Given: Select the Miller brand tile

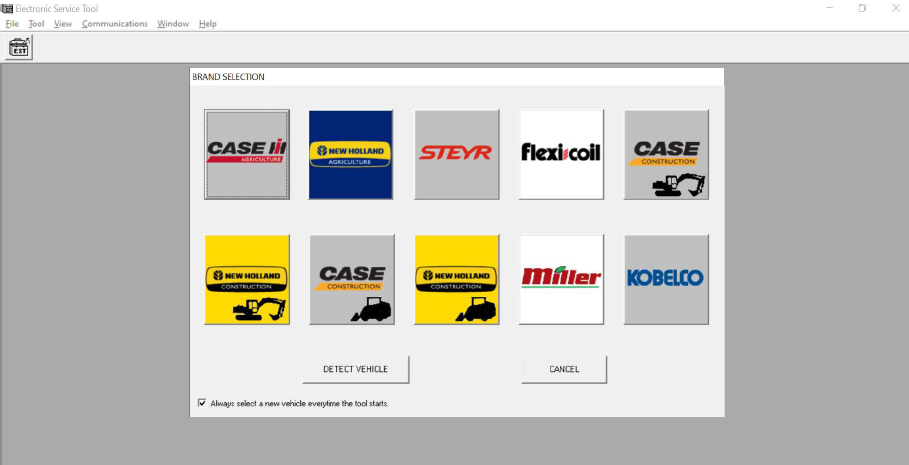Looking at the screenshot, I should pyautogui.click(x=561, y=279).
